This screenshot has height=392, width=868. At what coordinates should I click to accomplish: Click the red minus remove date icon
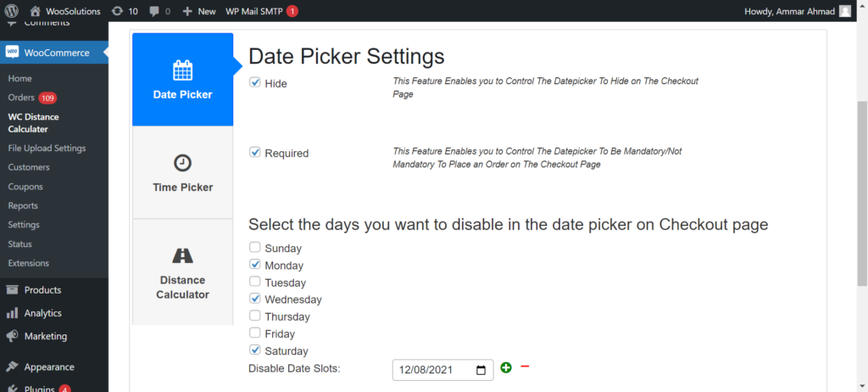tap(525, 367)
